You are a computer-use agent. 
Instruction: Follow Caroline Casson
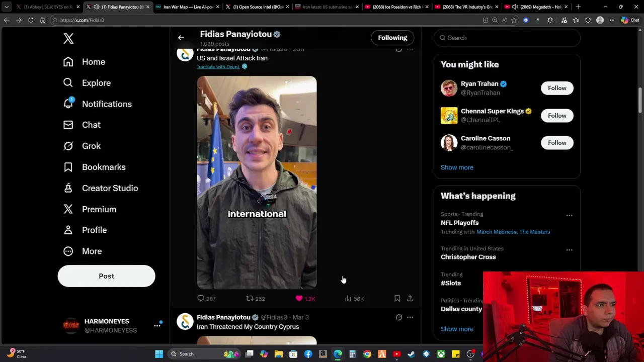[x=557, y=143]
